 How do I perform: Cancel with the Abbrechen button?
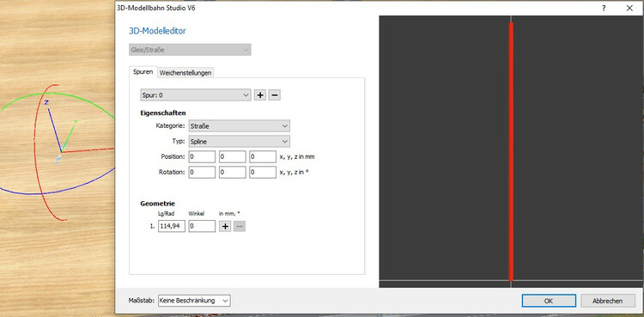coord(607,301)
